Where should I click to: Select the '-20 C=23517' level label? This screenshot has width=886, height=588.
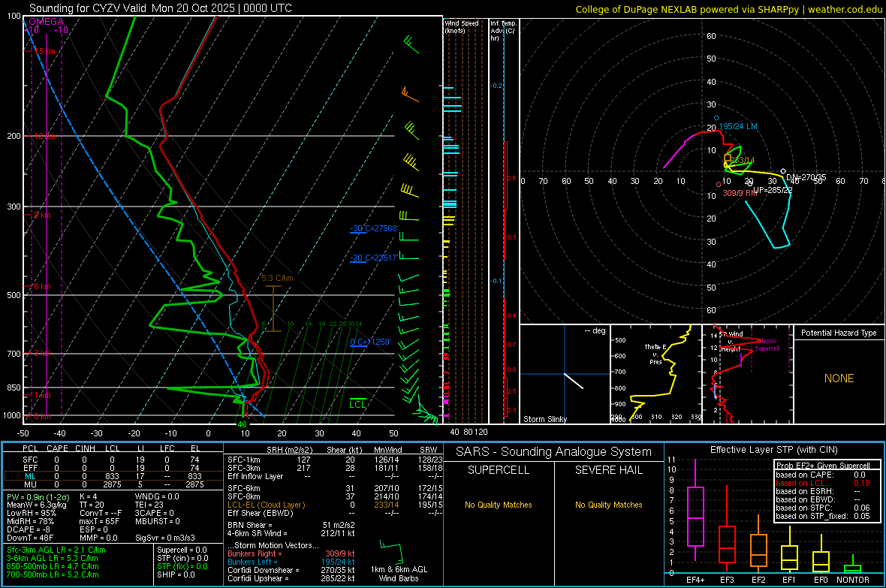(374, 258)
